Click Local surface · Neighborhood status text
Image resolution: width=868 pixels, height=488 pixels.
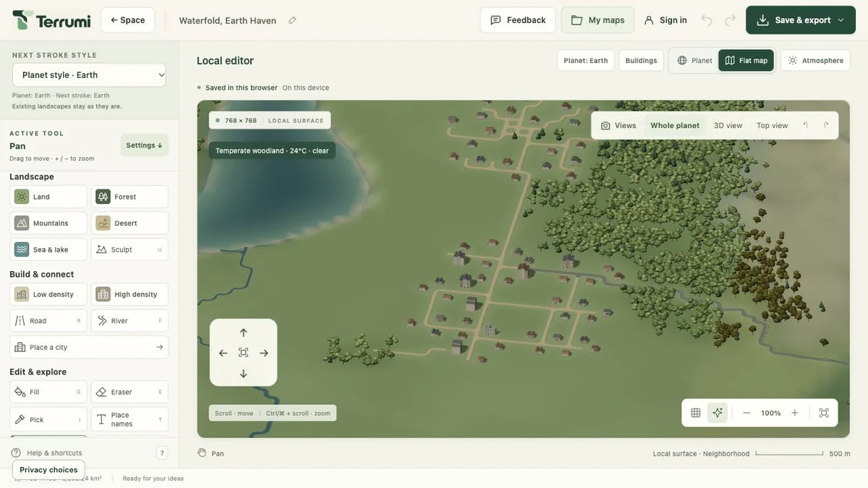click(x=702, y=454)
